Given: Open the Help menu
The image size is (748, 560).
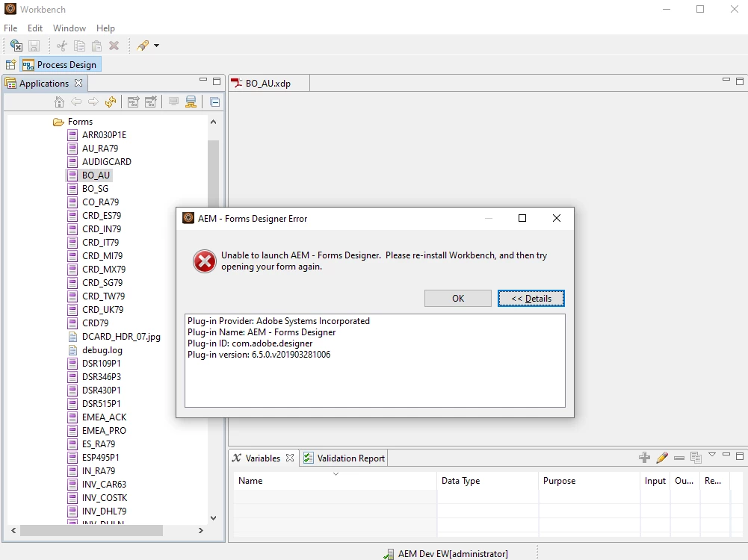Looking at the screenshot, I should tap(105, 28).
